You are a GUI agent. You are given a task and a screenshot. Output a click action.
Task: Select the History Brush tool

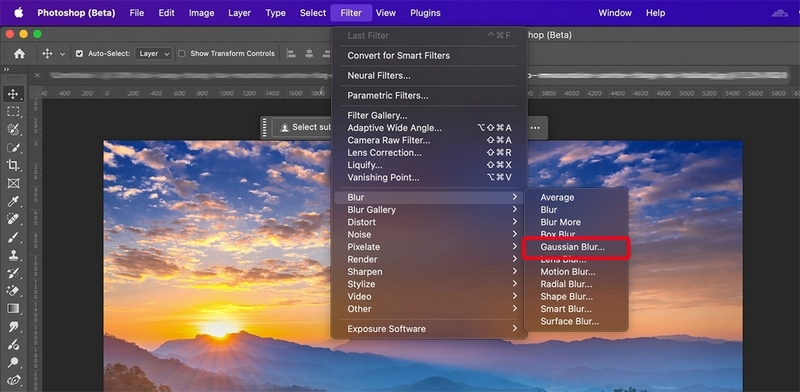click(13, 273)
